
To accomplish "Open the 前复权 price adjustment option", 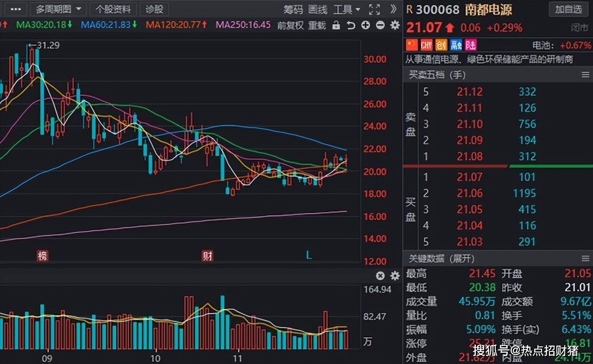I will [290, 25].
